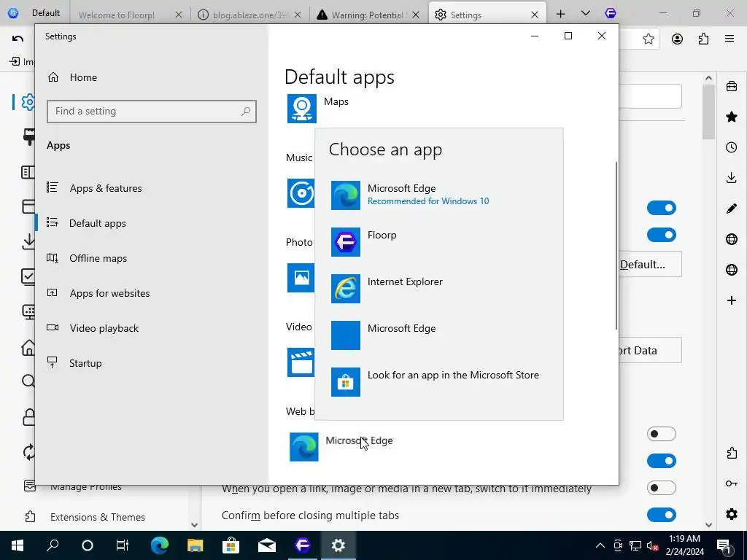Viewport: 747px width, 560px height.
Task: Toggle the second enabled switch below it
Action: pos(661,235)
